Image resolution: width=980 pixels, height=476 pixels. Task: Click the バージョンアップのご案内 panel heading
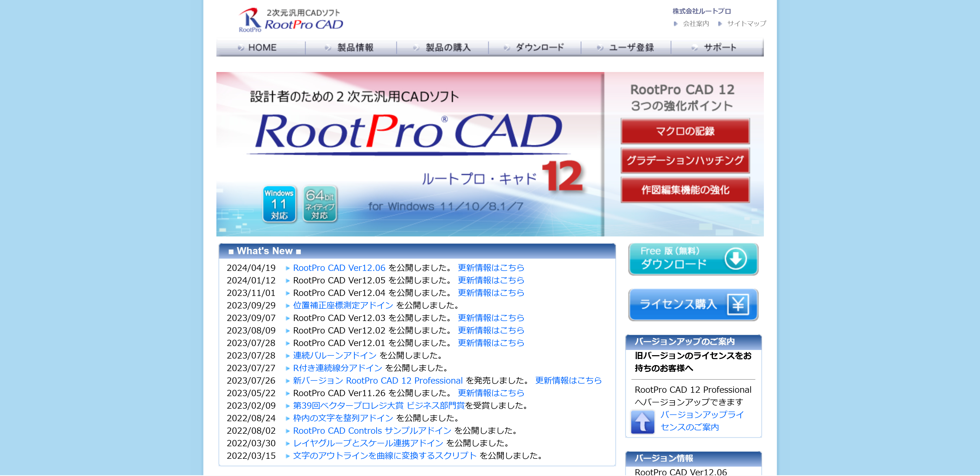(x=684, y=342)
